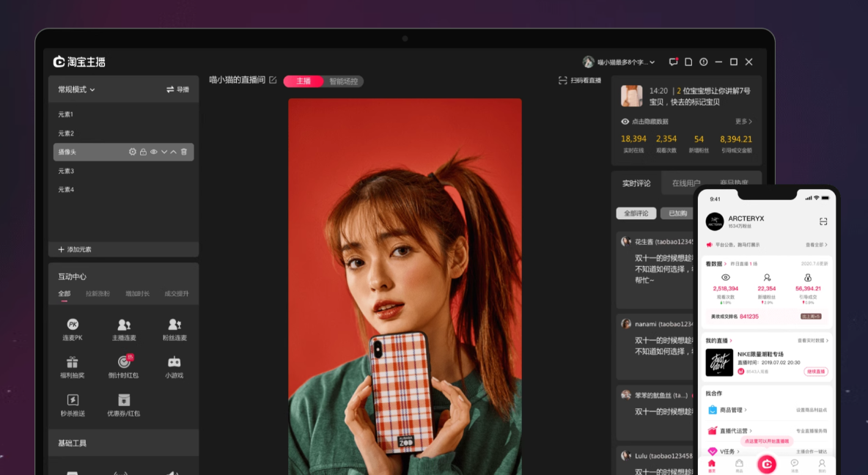Screen dimensions: 868x475
Task: Select the 全部评论 filter
Action: tap(636, 213)
